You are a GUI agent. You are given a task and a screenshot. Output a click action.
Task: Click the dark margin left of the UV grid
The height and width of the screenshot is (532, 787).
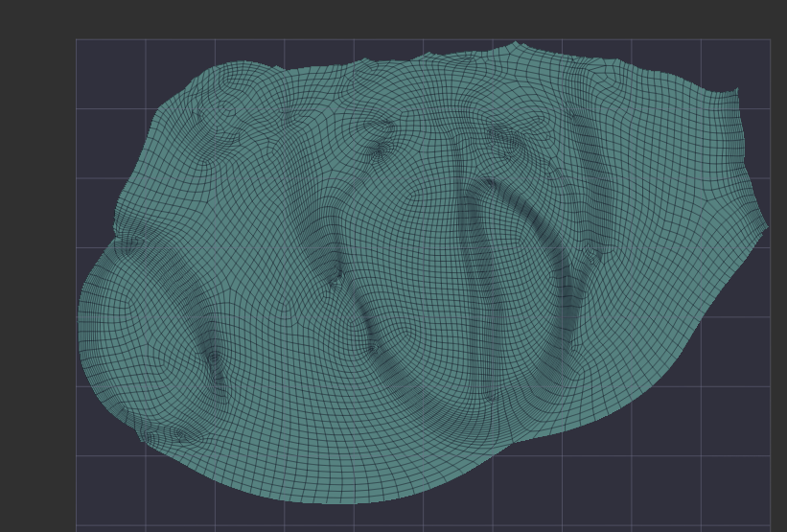(x=38, y=288)
